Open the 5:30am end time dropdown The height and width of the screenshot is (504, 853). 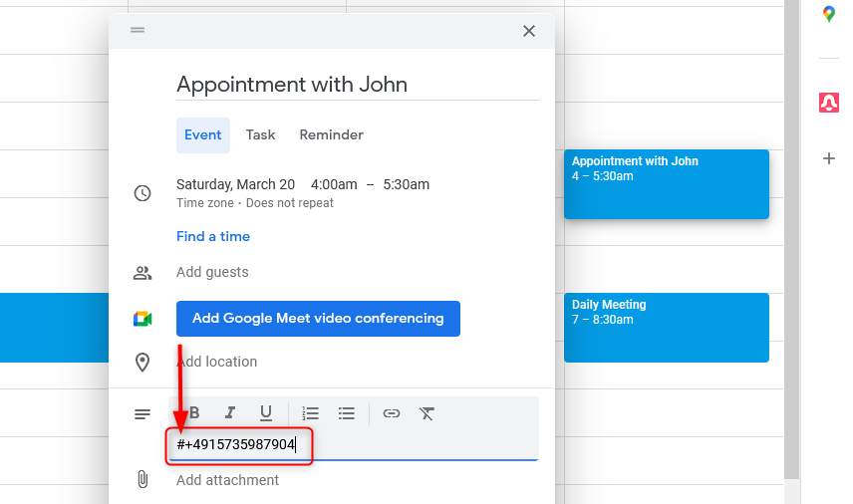407,185
